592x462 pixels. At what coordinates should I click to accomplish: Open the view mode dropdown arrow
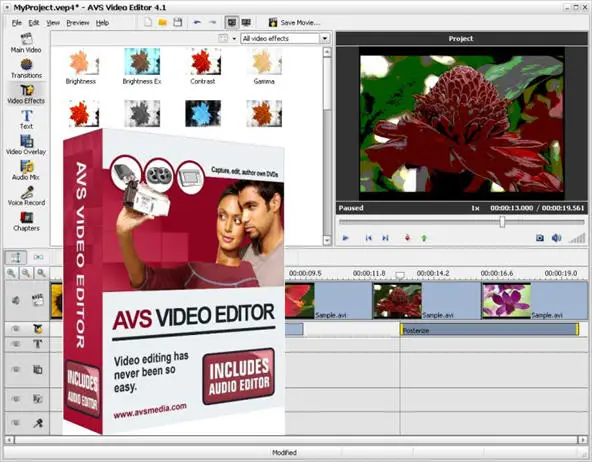click(x=234, y=38)
